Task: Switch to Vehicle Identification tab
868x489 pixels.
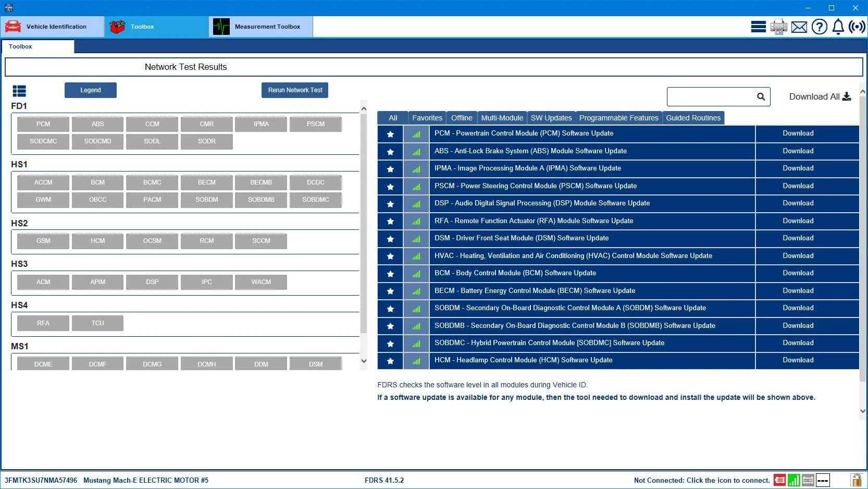Action: (x=53, y=27)
